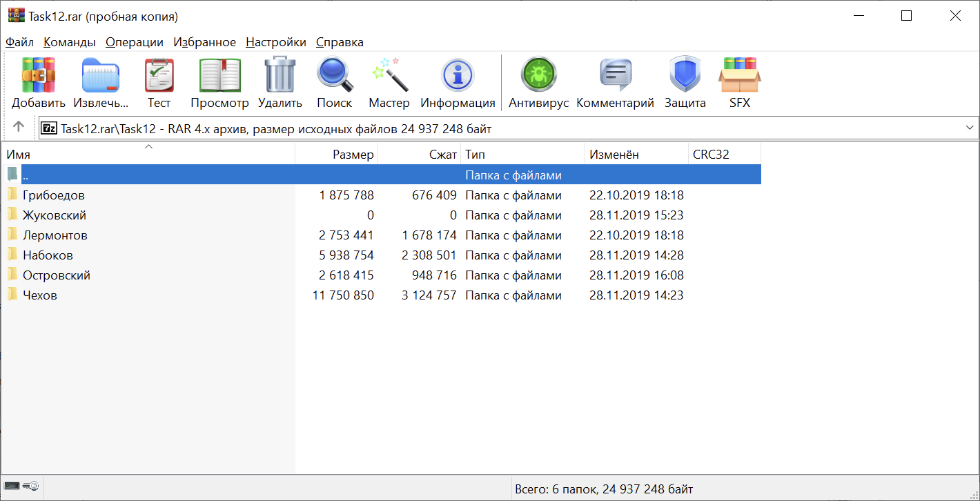The image size is (980, 501).
Task: Click the drive icon in status bar
Action: (12, 487)
